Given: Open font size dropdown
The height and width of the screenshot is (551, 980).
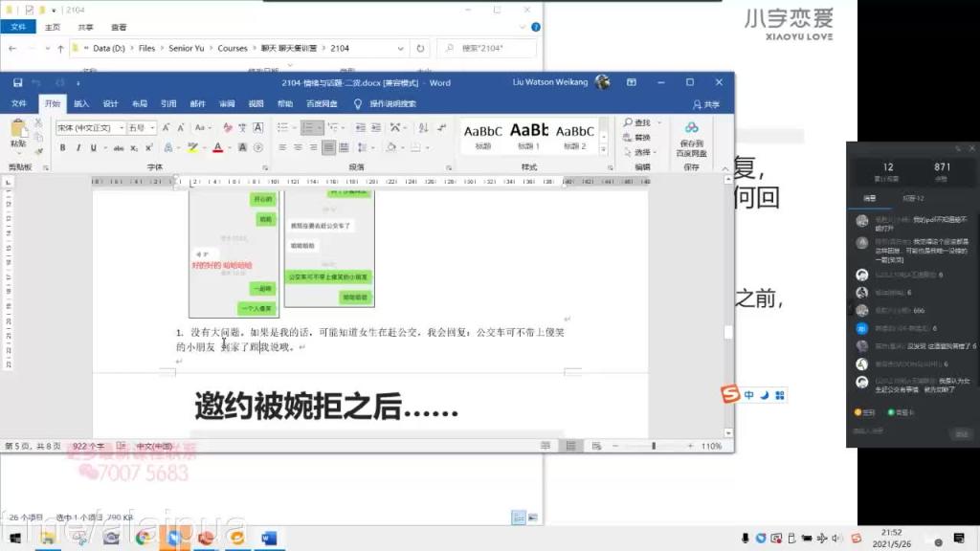Looking at the screenshot, I should click(x=152, y=127).
